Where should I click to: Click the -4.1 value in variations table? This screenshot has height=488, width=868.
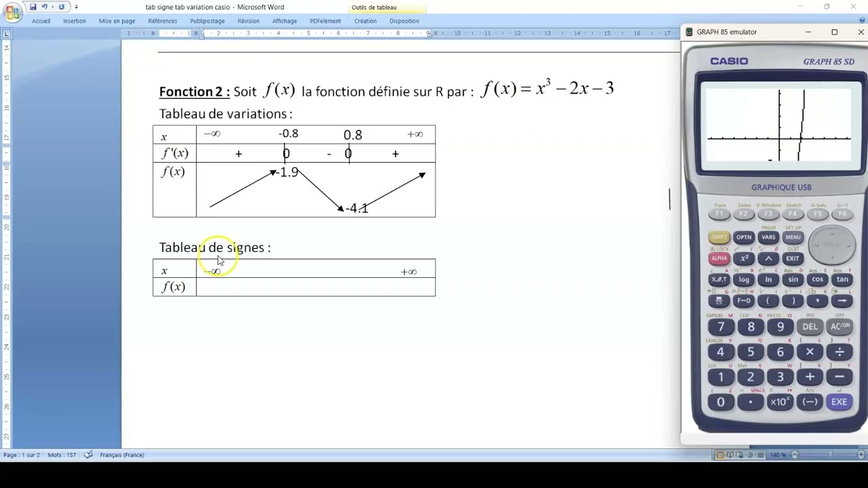click(357, 208)
